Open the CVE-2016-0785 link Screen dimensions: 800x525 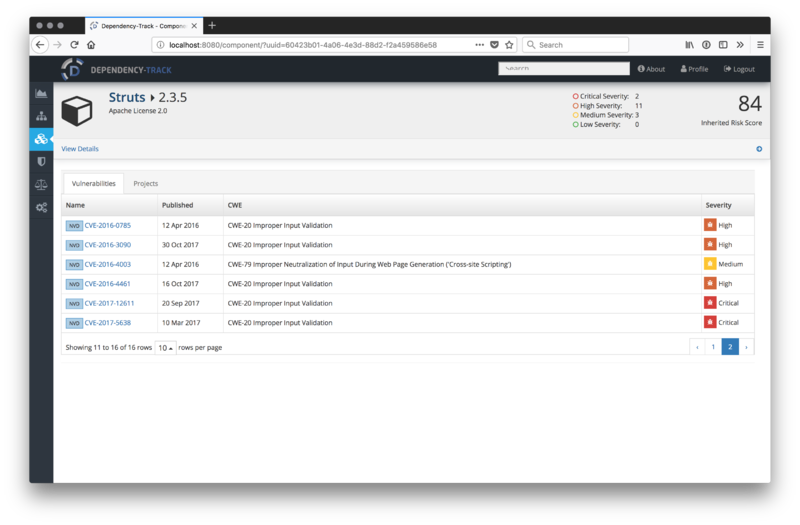(x=108, y=225)
